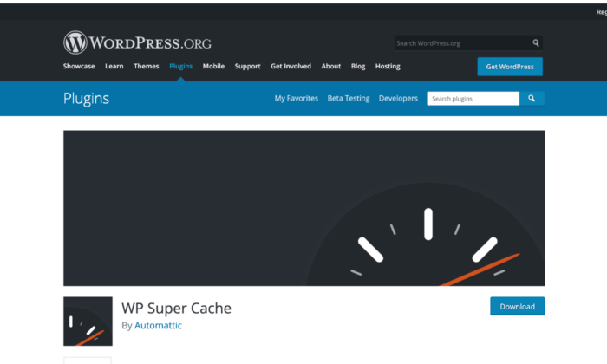
Task: Click the magnifier icon in WordPress.org search
Action: tap(536, 43)
